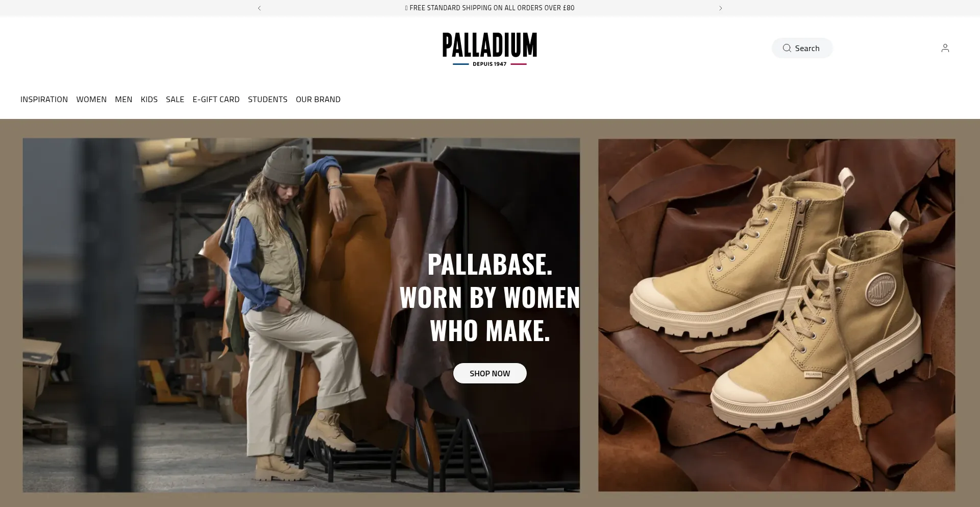980x507 pixels.
Task: Click the Palladium logo
Action: pos(489,49)
